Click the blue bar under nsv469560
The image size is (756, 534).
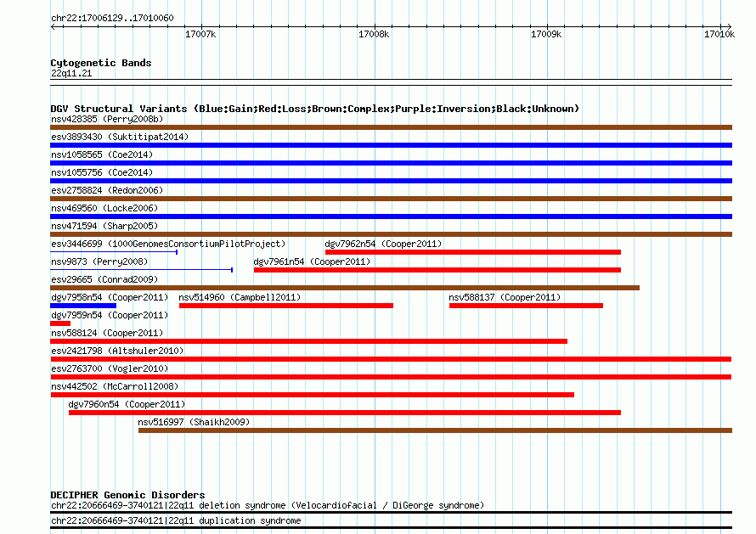391,216
